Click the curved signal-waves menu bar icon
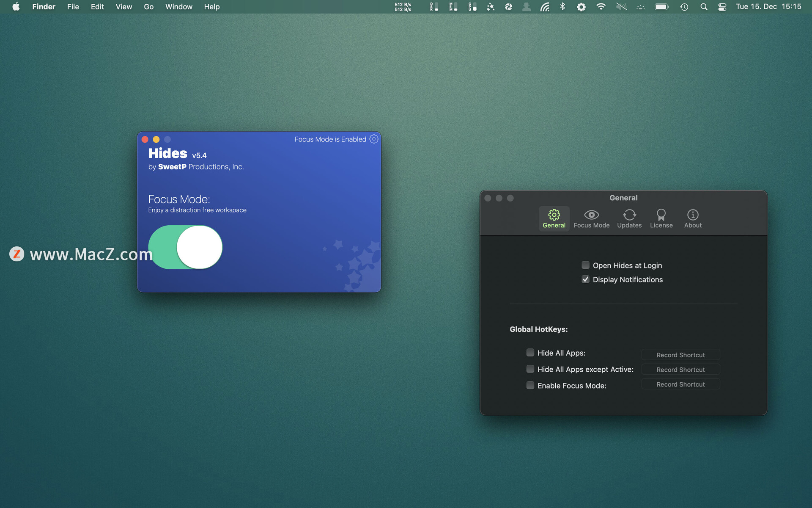812x508 pixels. pyautogui.click(x=545, y=7)
